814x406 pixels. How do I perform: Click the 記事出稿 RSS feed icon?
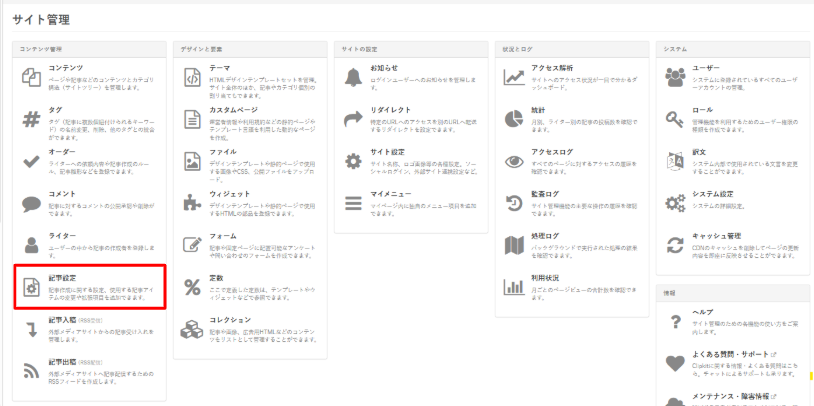tap(31, 371)
